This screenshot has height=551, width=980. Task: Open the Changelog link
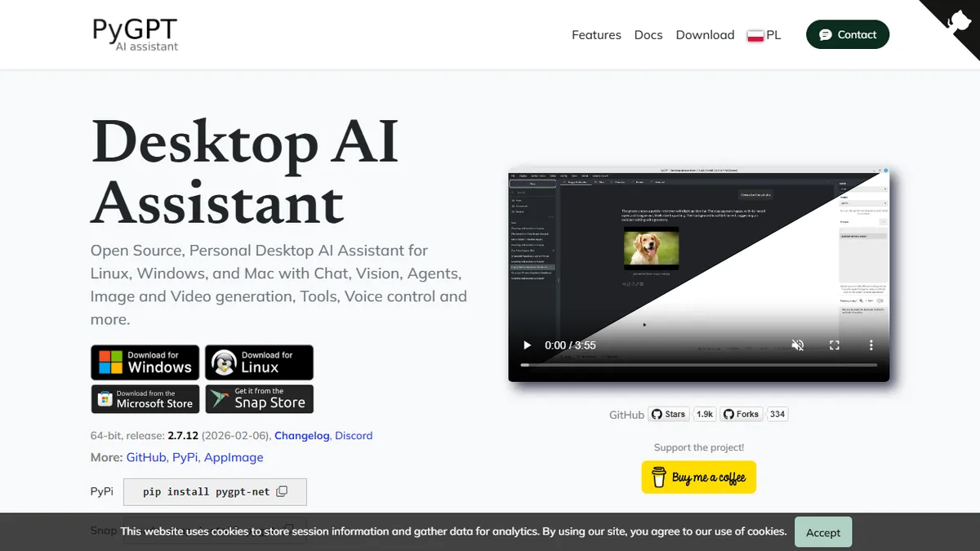coord(302,436)
